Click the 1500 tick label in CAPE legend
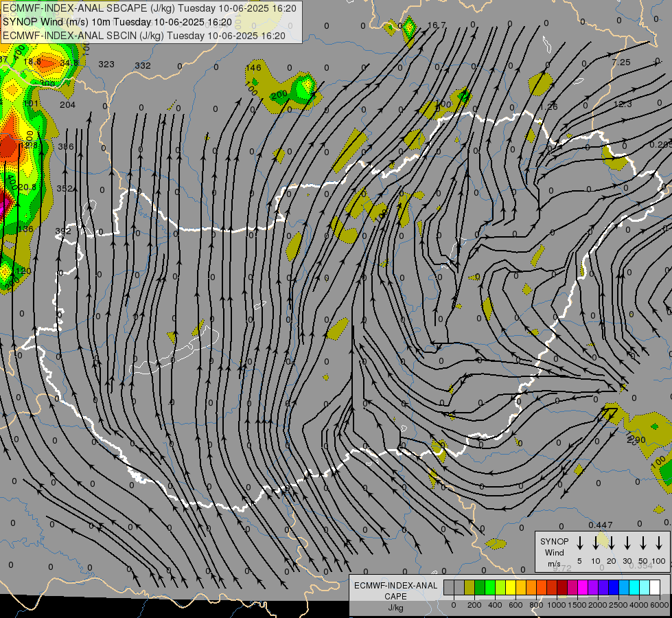The height and width of the screenshot is (618, 672). pyautogui.click(x=577, y=605)
